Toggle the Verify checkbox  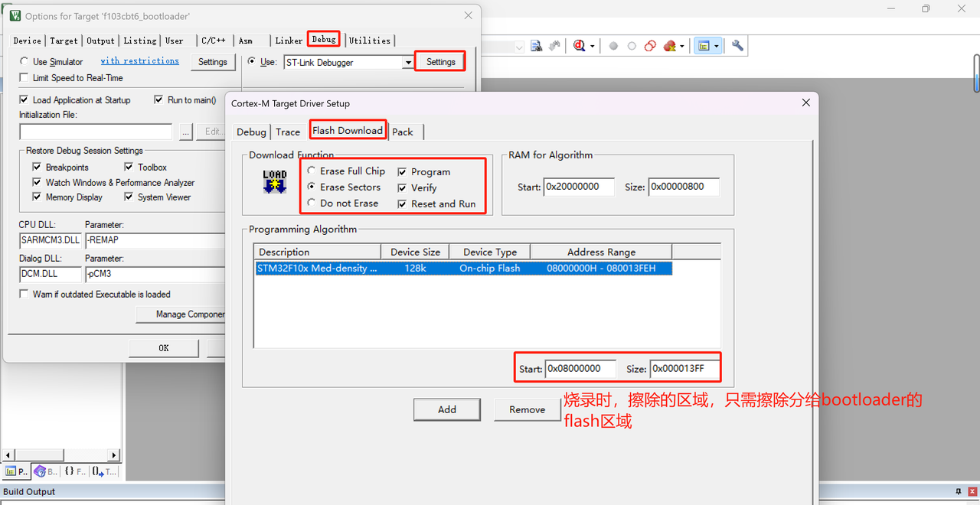[403, 188]
